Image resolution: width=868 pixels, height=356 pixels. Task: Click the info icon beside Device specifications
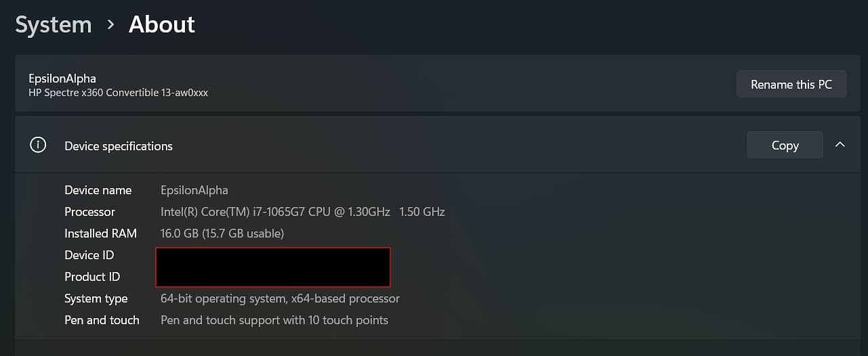38,146
